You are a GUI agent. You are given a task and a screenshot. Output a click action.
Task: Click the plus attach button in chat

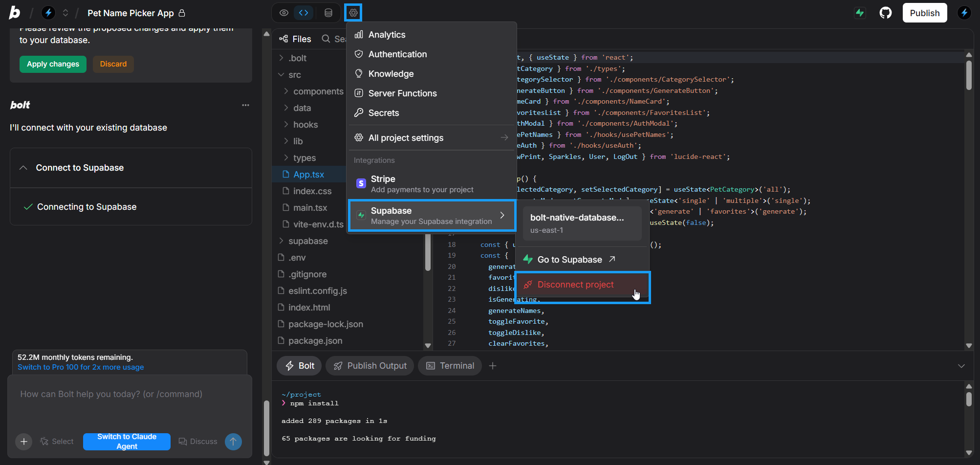[x=23, y=442]
